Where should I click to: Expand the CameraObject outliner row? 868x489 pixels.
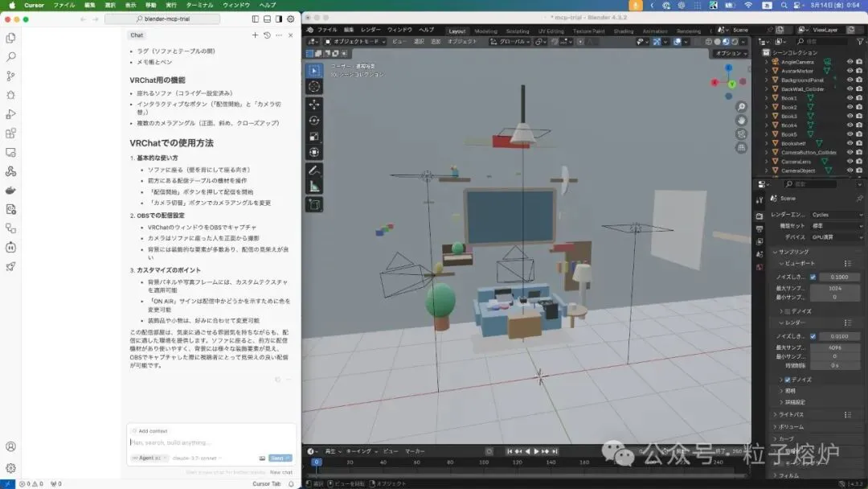767,171
